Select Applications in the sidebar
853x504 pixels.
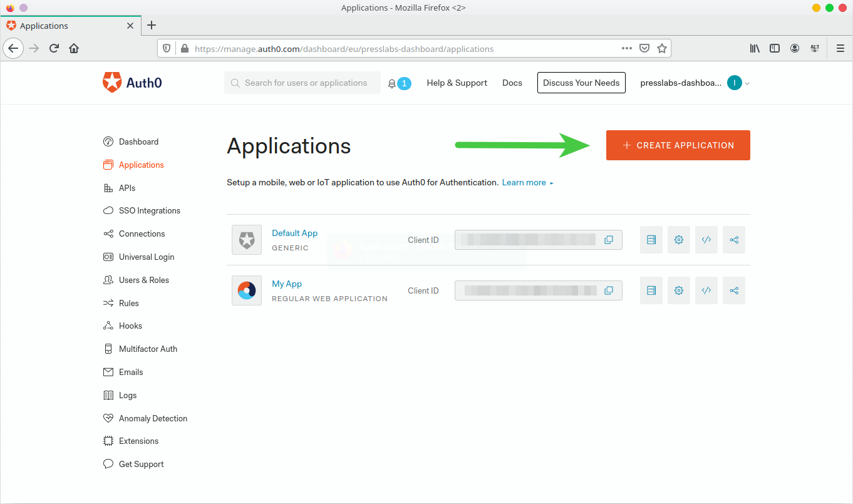[142, 165]
